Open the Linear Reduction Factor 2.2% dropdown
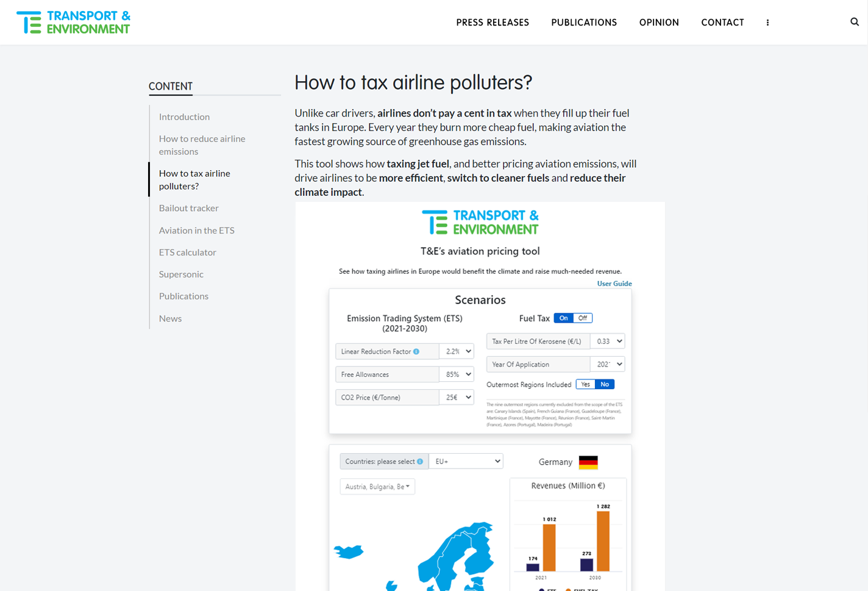This screenshot has height=591, width=868. point(457,351)
